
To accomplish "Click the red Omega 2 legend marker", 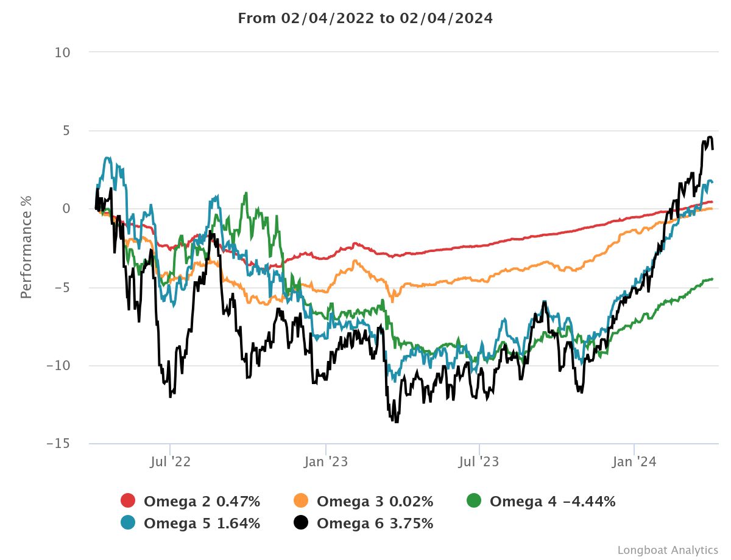I will coord(128,502).
